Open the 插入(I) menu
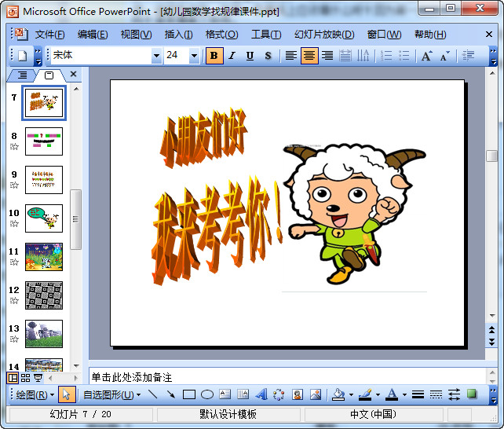The height and width of the screenshot is (429, 504). [x=178, y=35]
